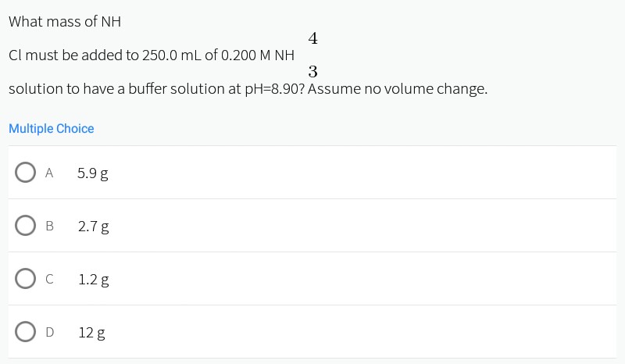Click the '1.2 g' answer text
Viewport: 625px width, 364px height.
click(93, 280)
